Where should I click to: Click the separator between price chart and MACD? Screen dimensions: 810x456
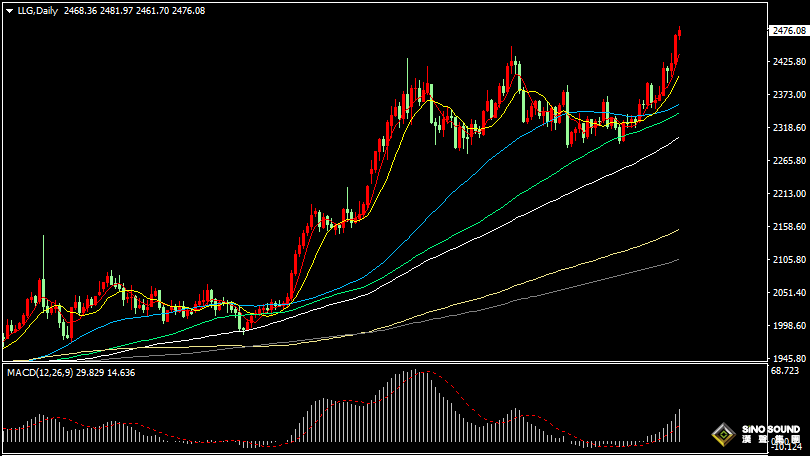pos(380,364)
